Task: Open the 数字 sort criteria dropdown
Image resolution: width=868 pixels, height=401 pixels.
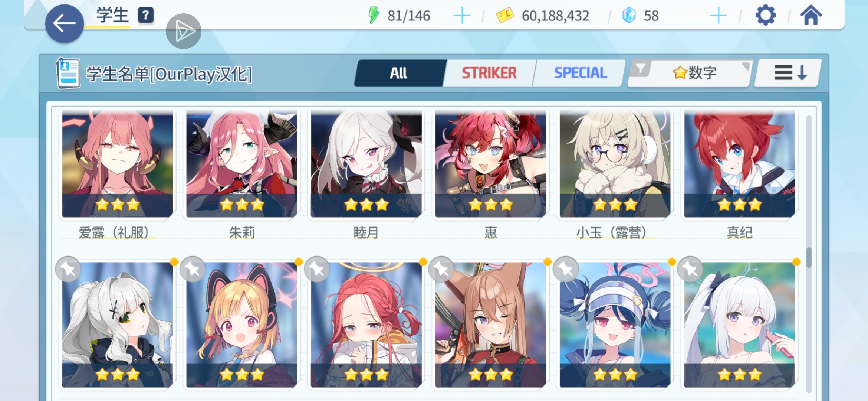Action: pos(690,73)
